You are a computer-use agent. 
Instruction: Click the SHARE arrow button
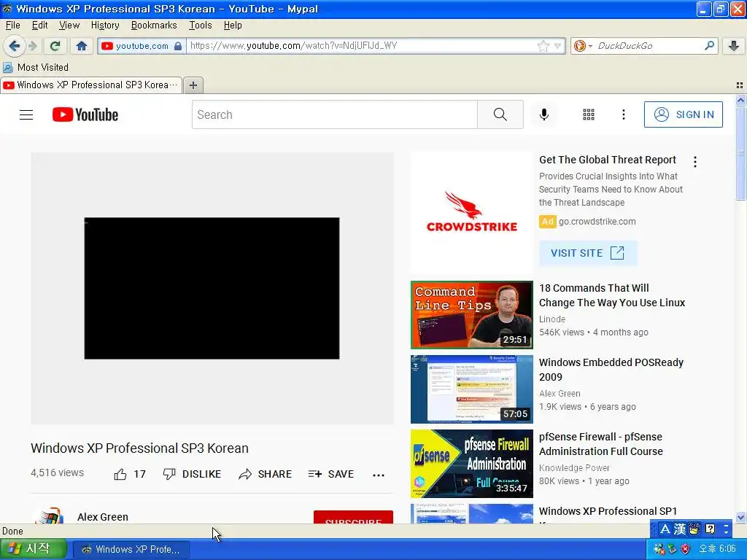click(x=265, y=474)
